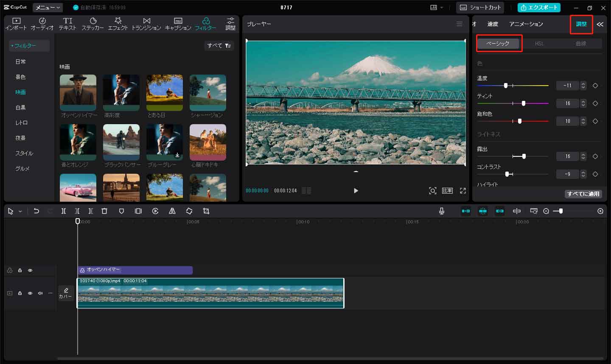Click the marker shield icon in timeline toolbar

point(121,211)
